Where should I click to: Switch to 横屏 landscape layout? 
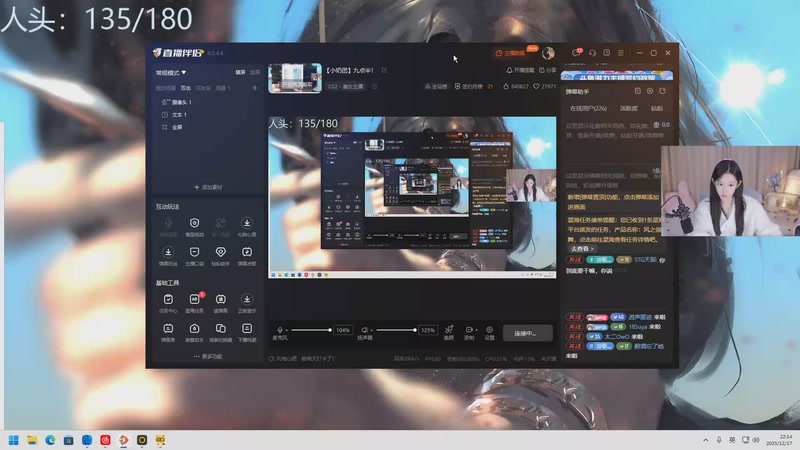[x=240, y=72]
